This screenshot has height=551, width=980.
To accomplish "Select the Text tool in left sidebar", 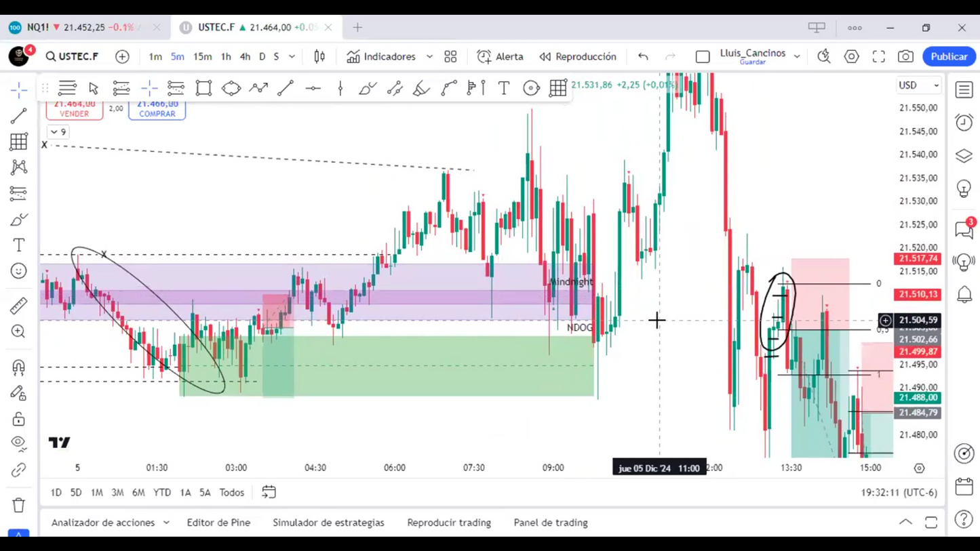I will 19,245.
